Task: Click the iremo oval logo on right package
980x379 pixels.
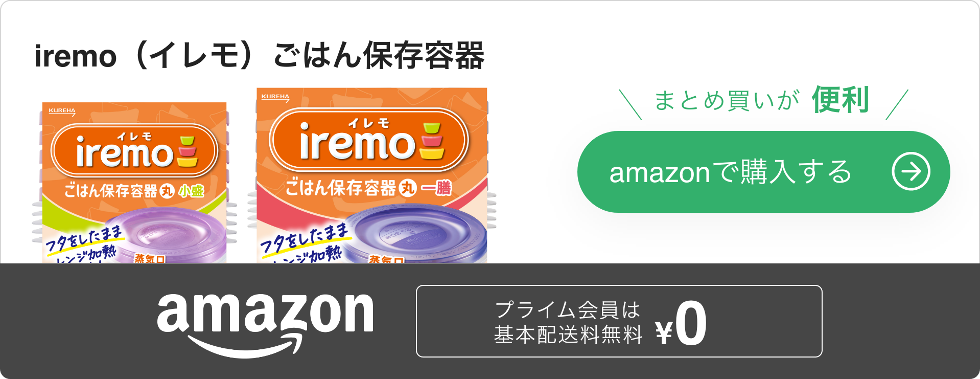Action: pos(369,140)
